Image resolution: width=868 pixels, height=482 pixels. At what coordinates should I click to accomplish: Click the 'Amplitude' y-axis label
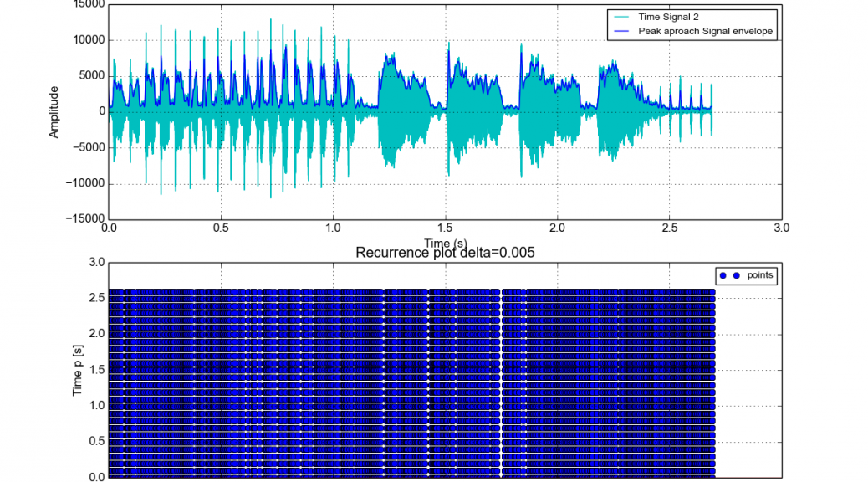point(54,111)
